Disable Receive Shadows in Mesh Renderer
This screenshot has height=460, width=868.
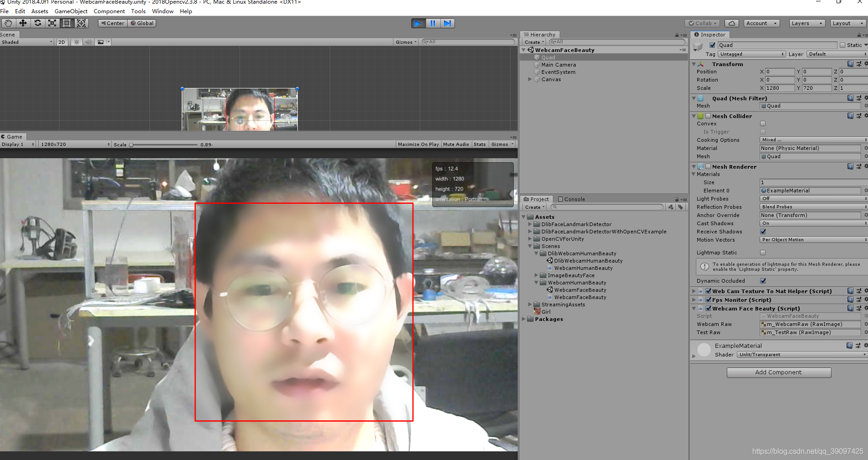click(x=763, y=231)
